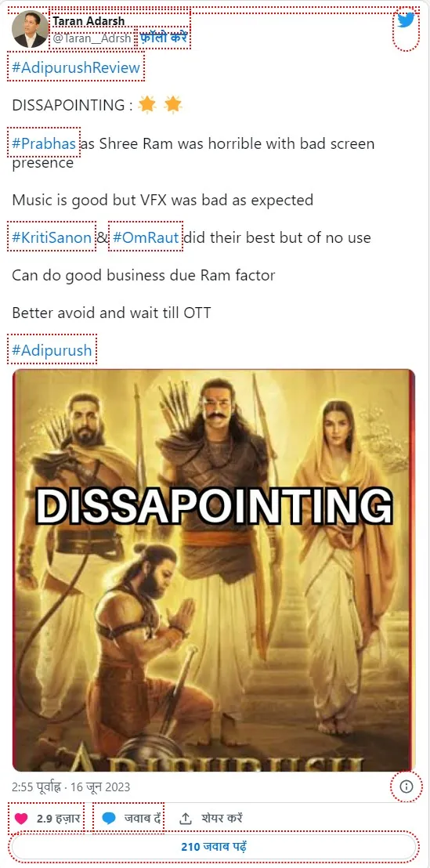Viewport: 430px width, 868px height.
Task: Click the शेयर करें share label
Action: 222,818
